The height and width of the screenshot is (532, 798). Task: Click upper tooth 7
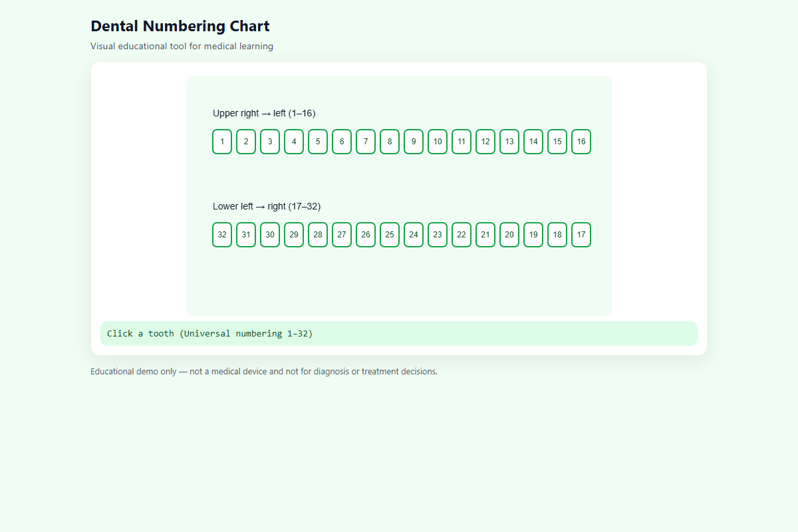tap(366, 142)
